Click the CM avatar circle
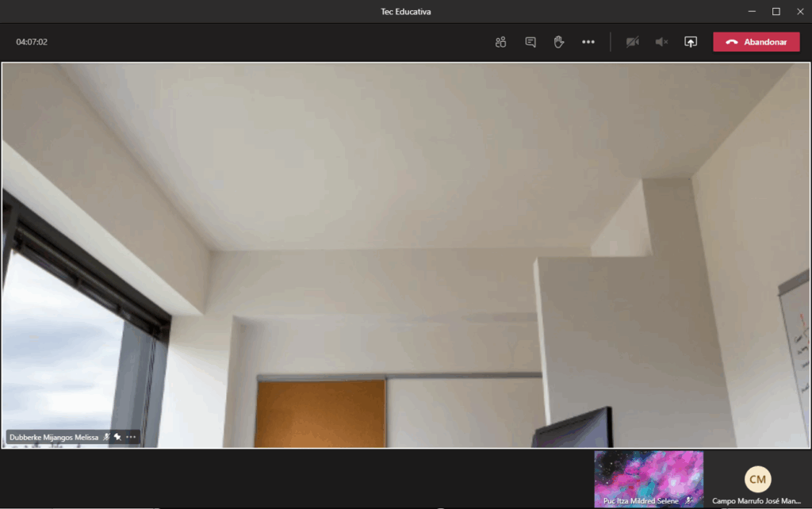The width and height of the screenshot is (812, 509). pyautogui.click(x=757, y=479)
